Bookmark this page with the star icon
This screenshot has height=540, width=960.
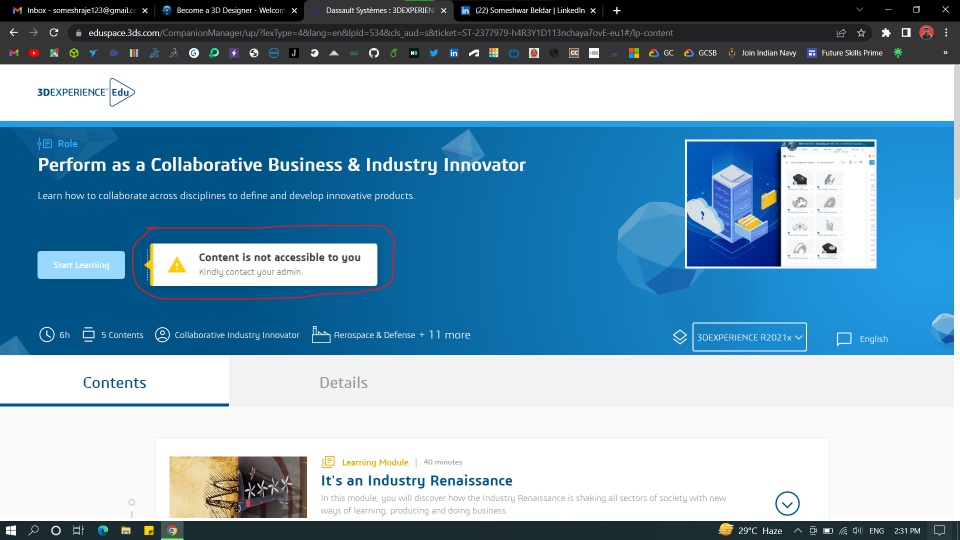pos(861,32)
